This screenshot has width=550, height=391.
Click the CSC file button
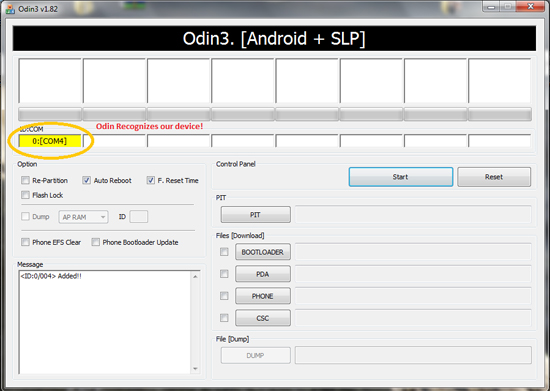(x=263, y=318)
